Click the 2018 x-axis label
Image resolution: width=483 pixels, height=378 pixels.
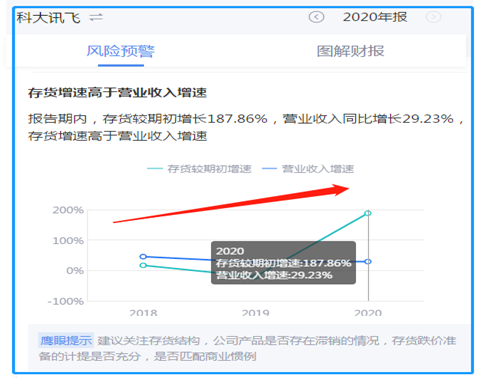tap(143, 313)
